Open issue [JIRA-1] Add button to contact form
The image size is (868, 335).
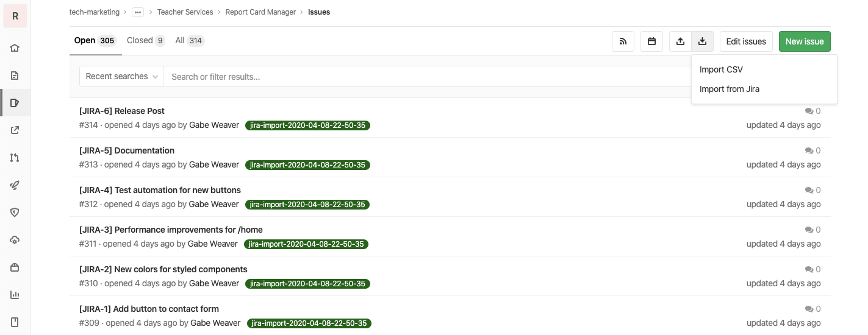coord(149,309)
